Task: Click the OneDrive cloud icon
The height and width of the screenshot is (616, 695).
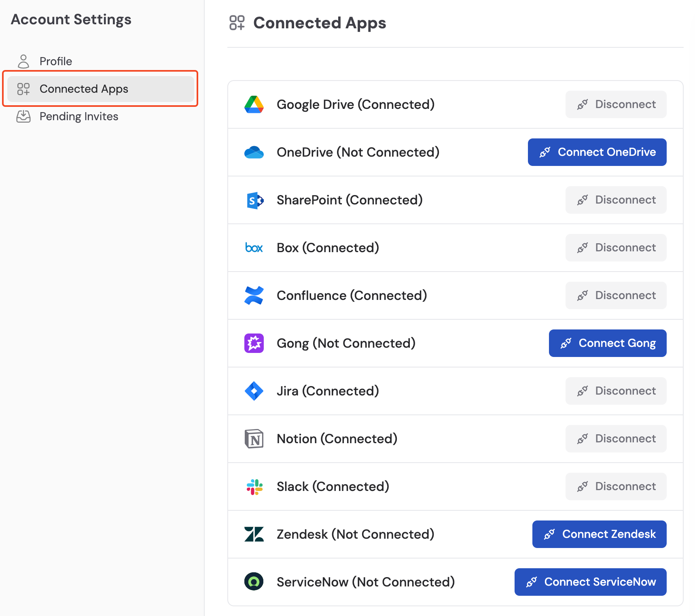Action: coord(254,152)
